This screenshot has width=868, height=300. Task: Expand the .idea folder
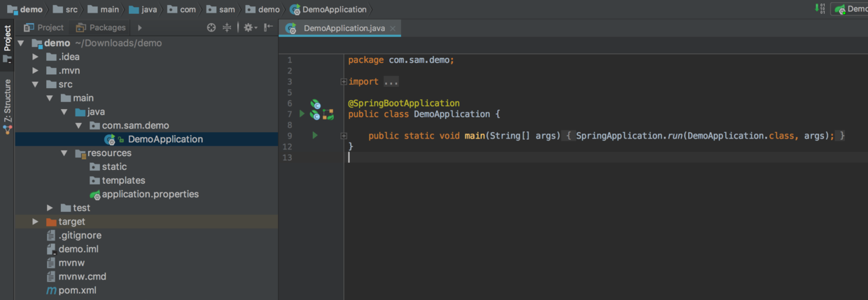pos(35,57)
